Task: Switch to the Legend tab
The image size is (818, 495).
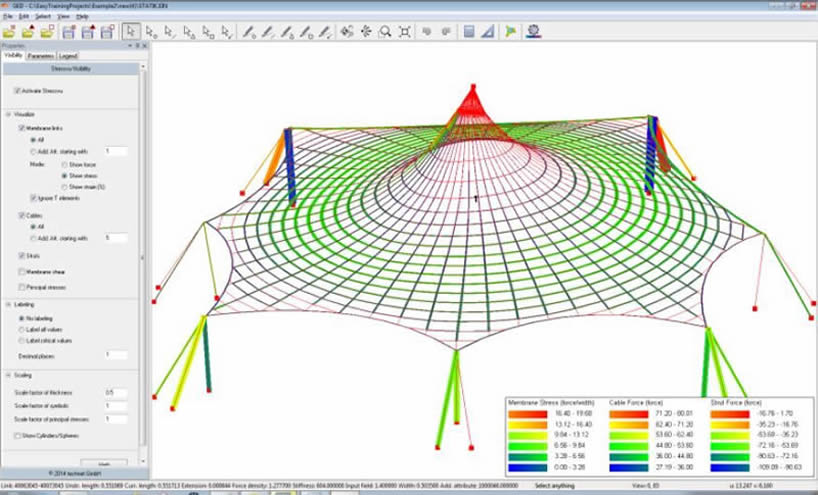Action: point(68,56)
